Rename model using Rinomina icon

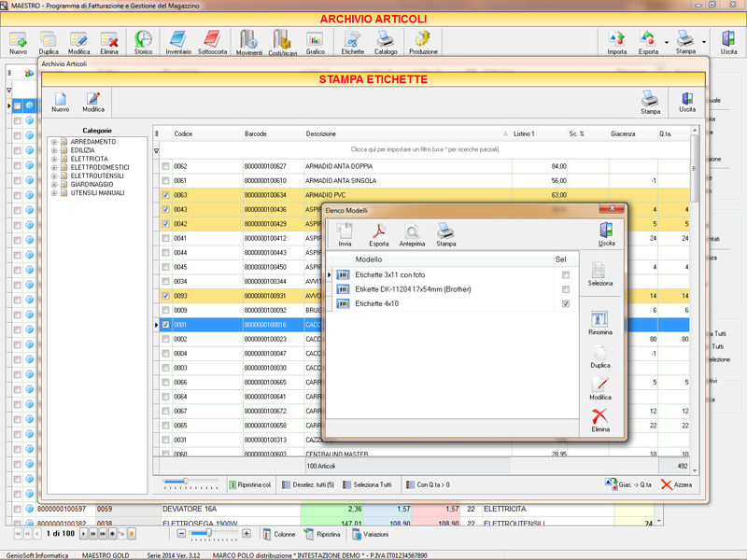pos(600,324)
